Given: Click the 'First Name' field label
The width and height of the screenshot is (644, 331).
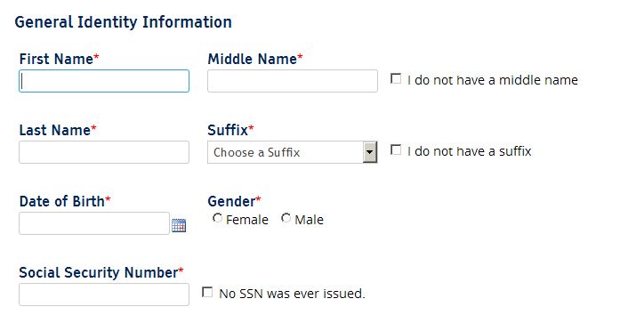Looking at the screenshot, I should point(56,59).
